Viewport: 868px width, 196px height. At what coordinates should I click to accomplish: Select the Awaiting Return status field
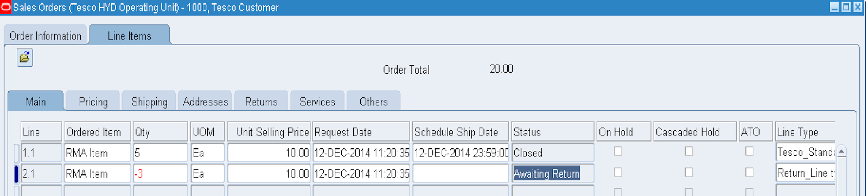click(x=553, y=174)
